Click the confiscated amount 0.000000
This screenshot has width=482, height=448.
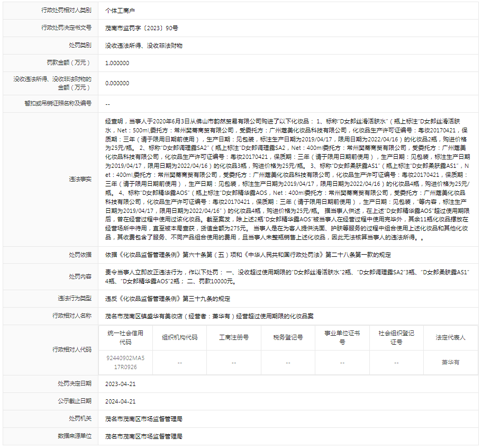click(117, 83)
